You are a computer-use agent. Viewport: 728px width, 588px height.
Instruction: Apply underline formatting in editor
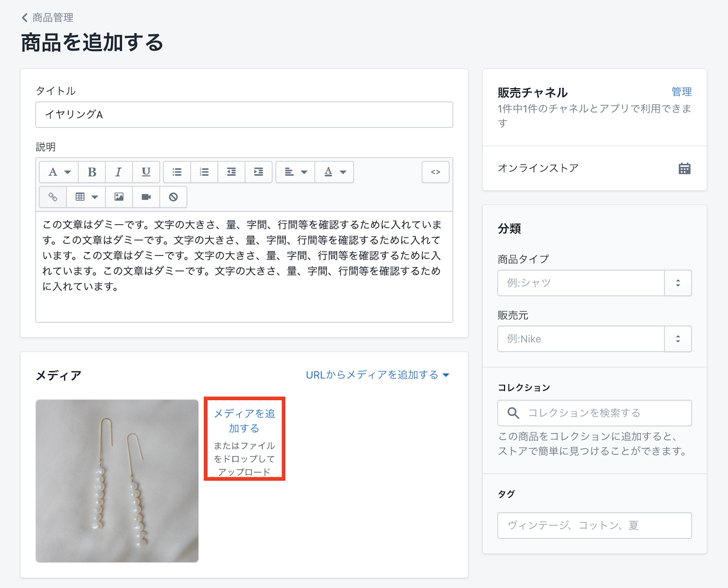pos(146,172)
